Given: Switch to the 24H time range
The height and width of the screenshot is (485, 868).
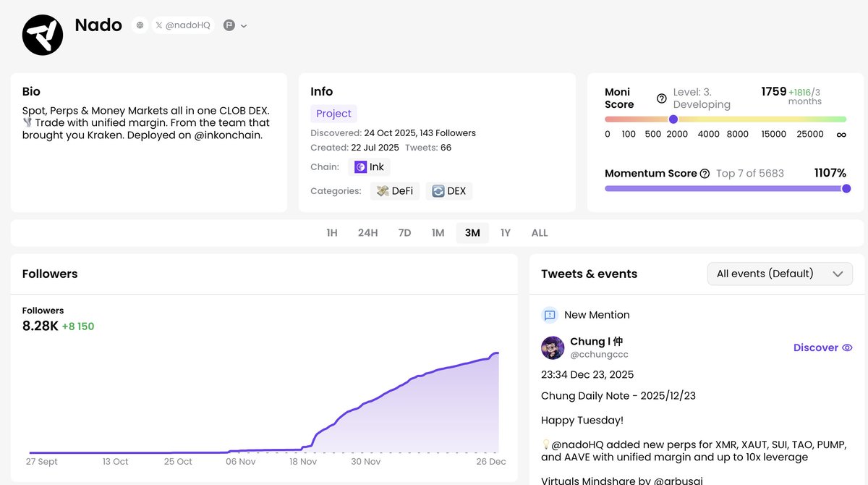Looking at the screenshot, I should 367,233.
